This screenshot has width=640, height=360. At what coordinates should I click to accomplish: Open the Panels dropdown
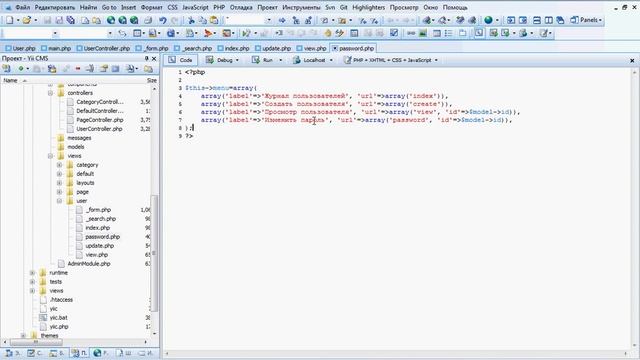pos(586,20)
